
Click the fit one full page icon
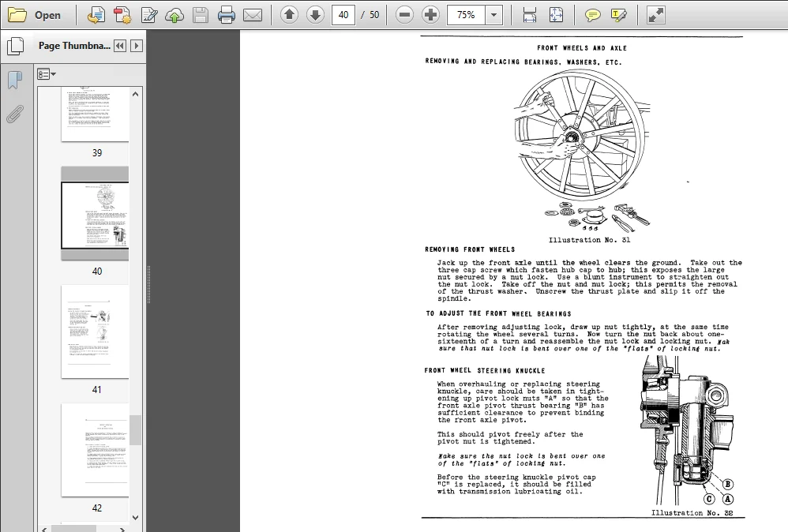pyautogui.click(x=556, y=15)
